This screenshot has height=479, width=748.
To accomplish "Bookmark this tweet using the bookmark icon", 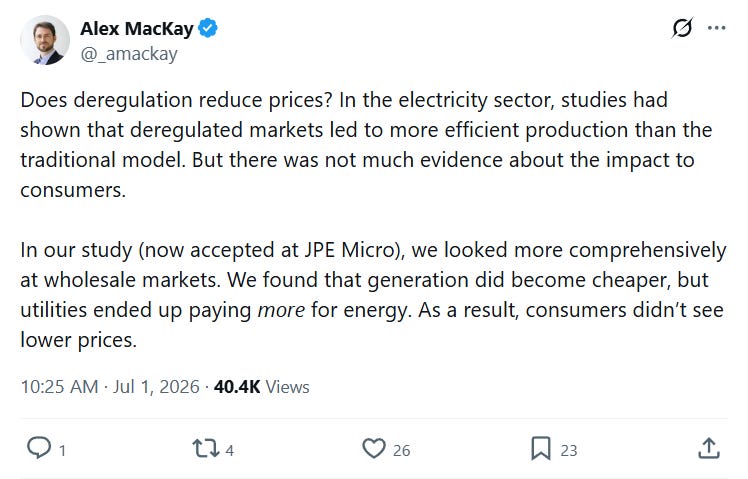I will [x=541, y=448].
